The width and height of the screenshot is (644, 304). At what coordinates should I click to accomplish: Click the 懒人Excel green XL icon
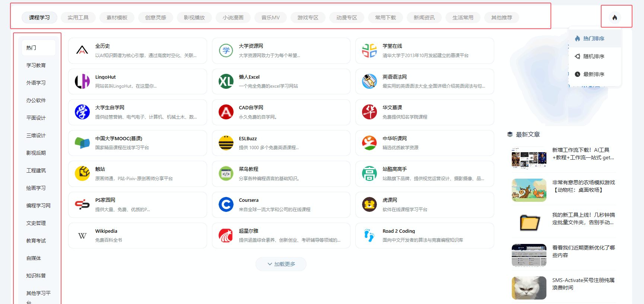pos(226,81)
